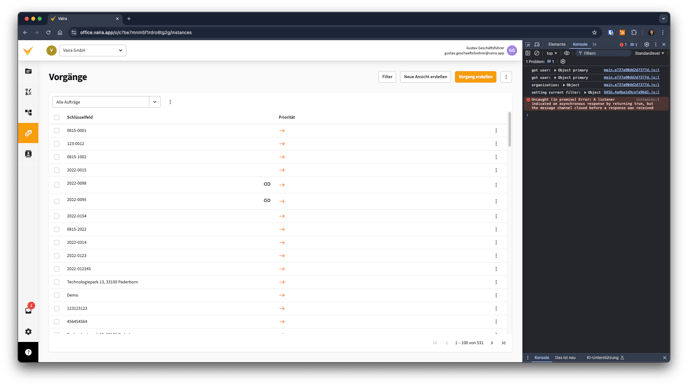Open the folder icon in left sidebar

point(28,71)
